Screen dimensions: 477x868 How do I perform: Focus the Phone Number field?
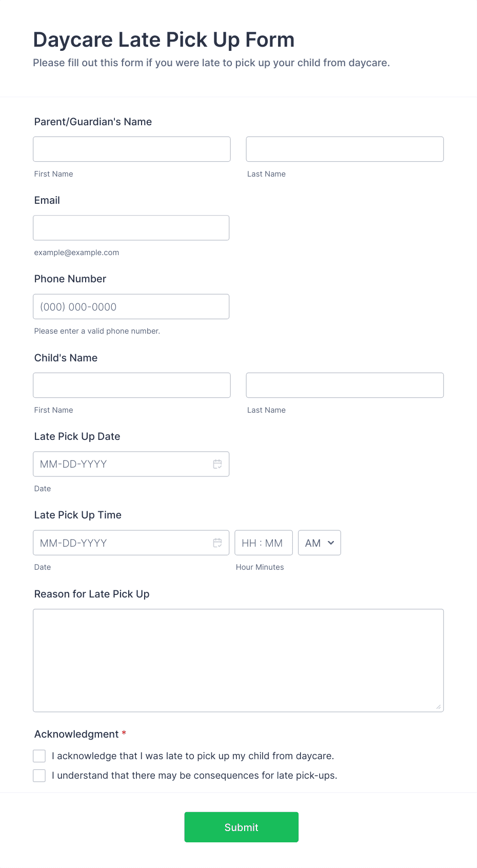(x=131, y=306)
